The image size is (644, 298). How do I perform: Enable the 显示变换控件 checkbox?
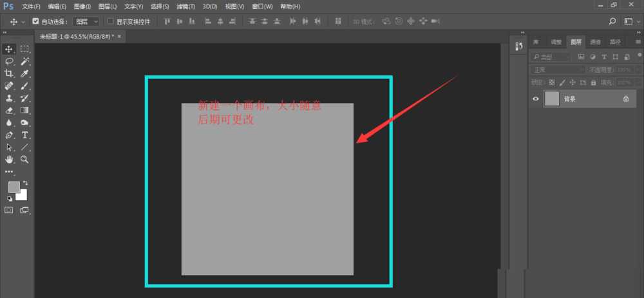(x=110, y=21)
